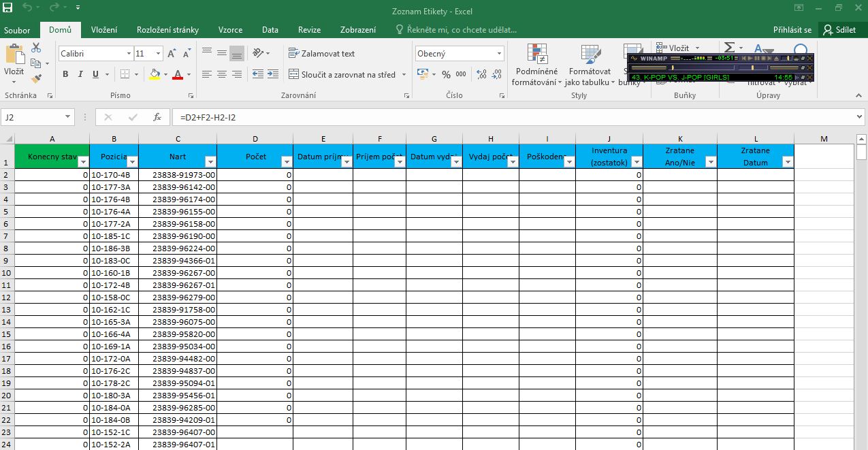Open Formátovat jako tabulku gallery
The height and width of the screenshot is (450, 868).
point(590,65)
